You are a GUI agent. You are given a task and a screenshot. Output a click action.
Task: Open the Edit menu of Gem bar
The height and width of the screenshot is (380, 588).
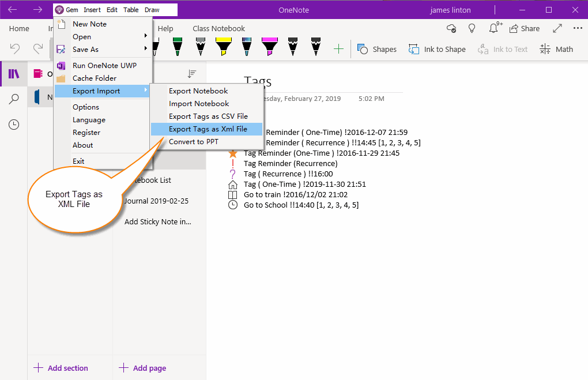[x=112, y=10]
